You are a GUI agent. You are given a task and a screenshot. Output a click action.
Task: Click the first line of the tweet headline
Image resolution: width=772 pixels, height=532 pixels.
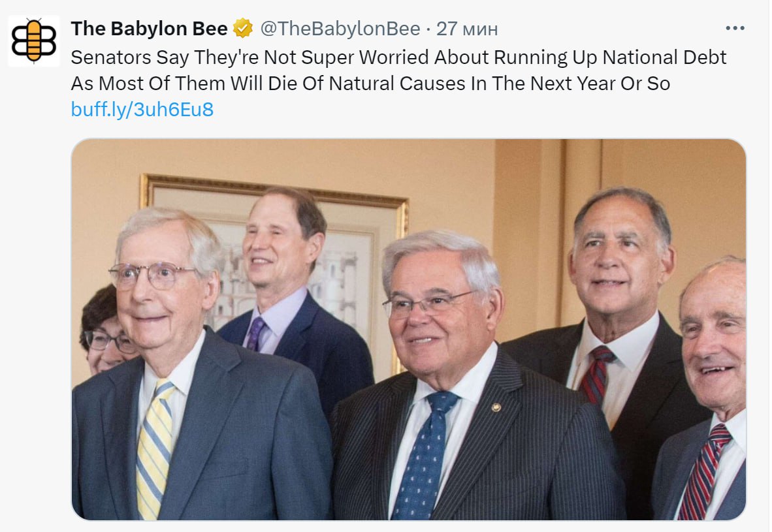click(398, 57)
